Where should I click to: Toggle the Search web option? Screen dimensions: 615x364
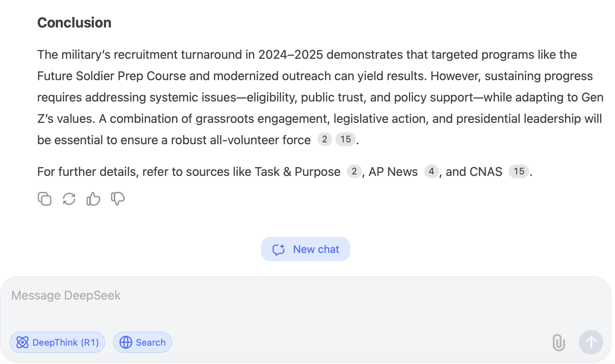(x=142, y=342)
